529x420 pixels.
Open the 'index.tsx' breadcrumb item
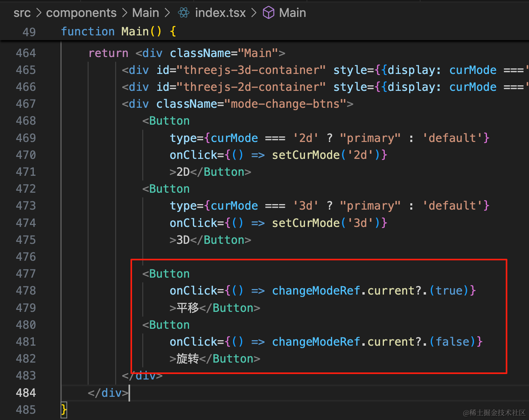coord(220,13)
